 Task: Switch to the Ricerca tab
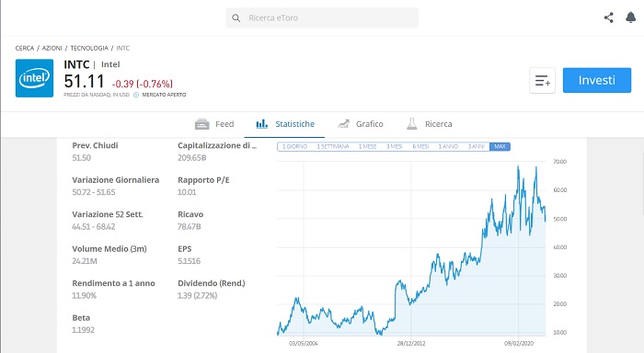point(430,124)
